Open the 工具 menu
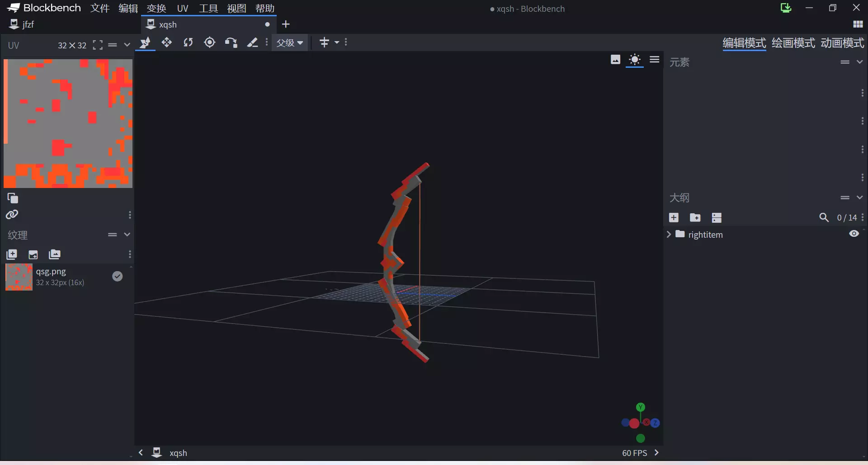This screenshot has height=465, width=868. click(x=208, y=8)
